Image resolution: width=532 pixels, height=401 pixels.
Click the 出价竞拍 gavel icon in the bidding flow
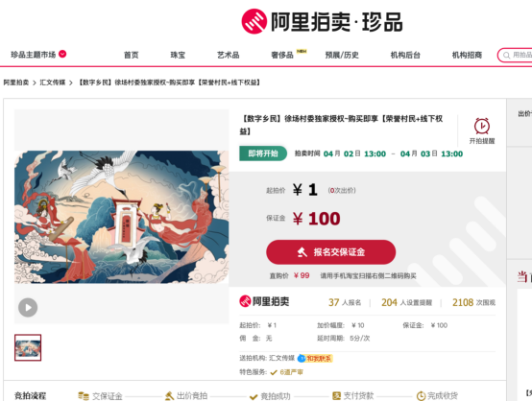tap(169, 396)
